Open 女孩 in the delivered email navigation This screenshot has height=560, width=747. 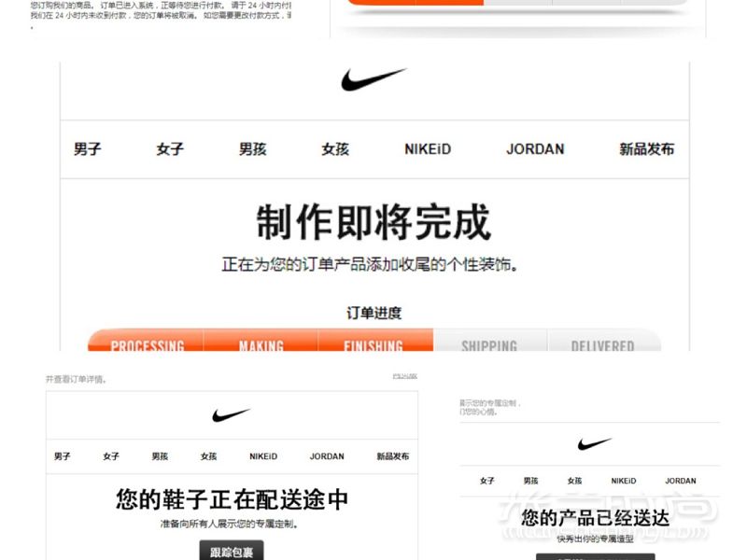coord(574,481)
